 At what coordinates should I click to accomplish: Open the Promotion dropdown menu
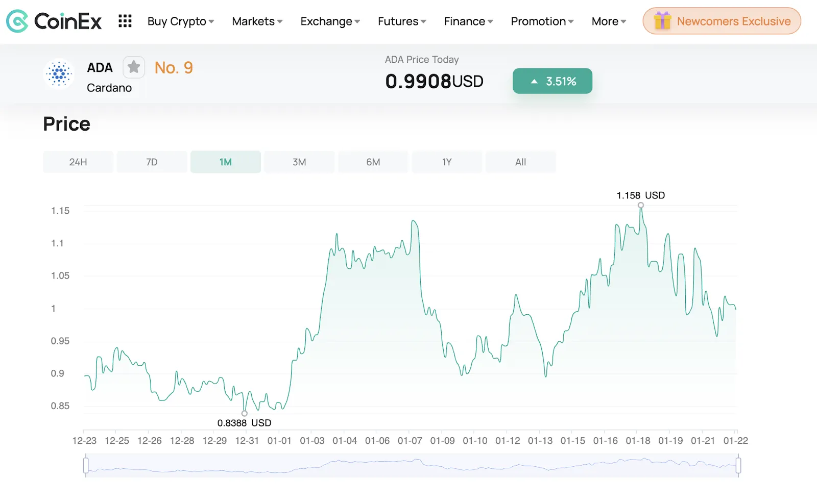pyautogui.click(x=542, y=21)
